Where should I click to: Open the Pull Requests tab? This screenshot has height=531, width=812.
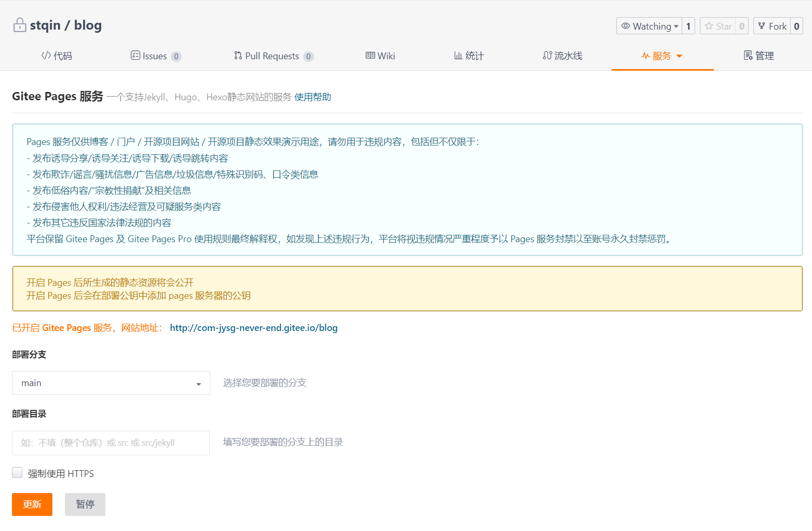point(274,56)
